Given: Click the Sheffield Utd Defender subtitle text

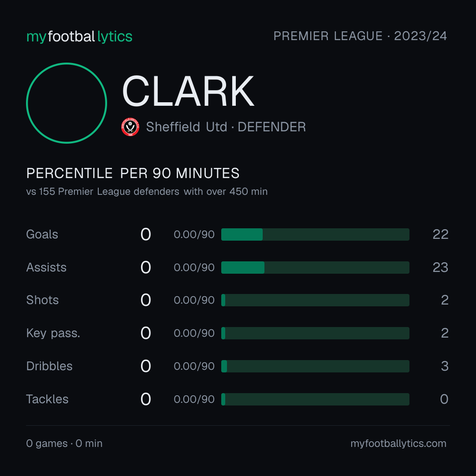Looking at the screenshot, I should [226, 127].
